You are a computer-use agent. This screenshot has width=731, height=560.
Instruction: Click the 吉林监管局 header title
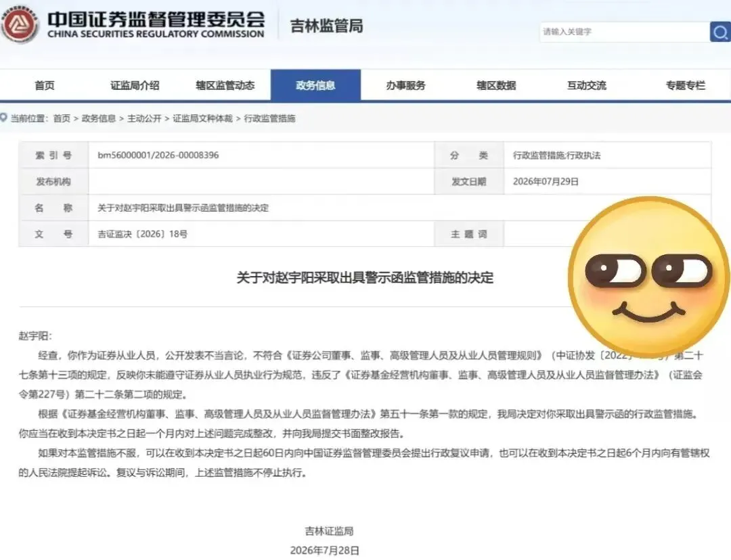(x=326, y=26)
